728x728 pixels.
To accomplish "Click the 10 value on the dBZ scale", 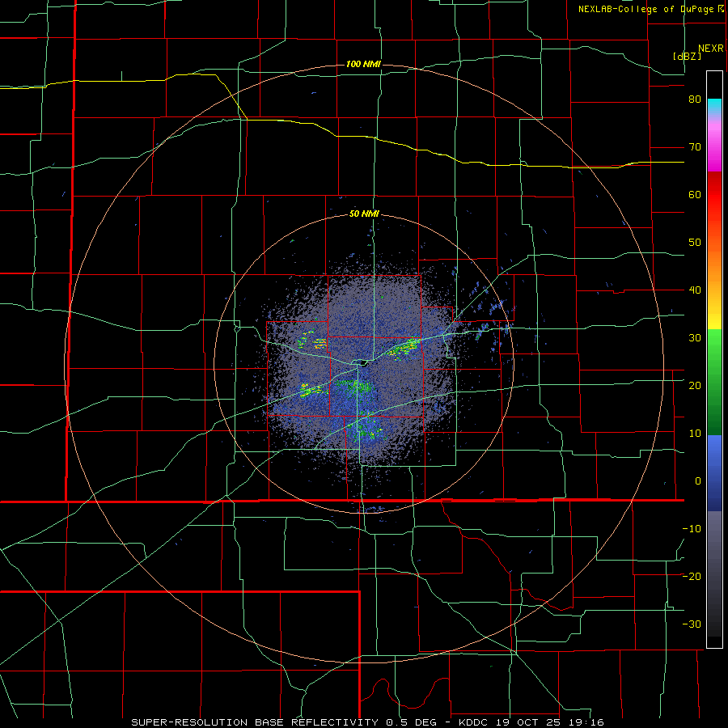I will click(x=695, y=434).
